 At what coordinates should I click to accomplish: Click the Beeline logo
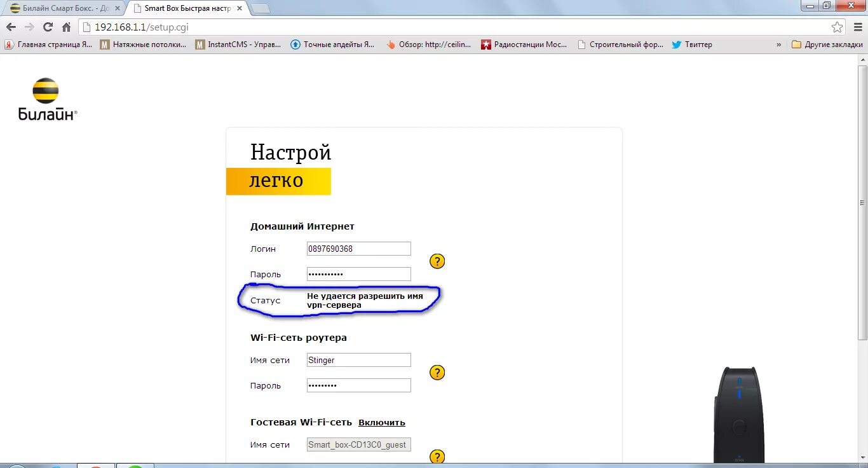click(x=47, y=99)
